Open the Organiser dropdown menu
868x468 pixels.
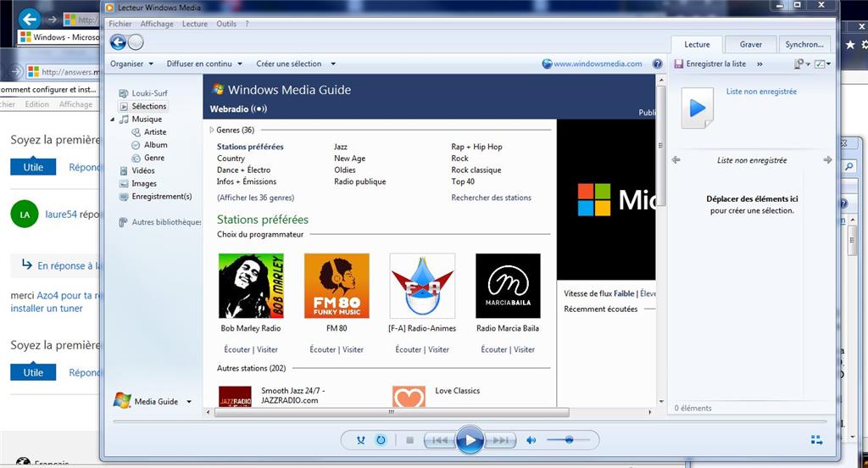(x=131, y=64)
